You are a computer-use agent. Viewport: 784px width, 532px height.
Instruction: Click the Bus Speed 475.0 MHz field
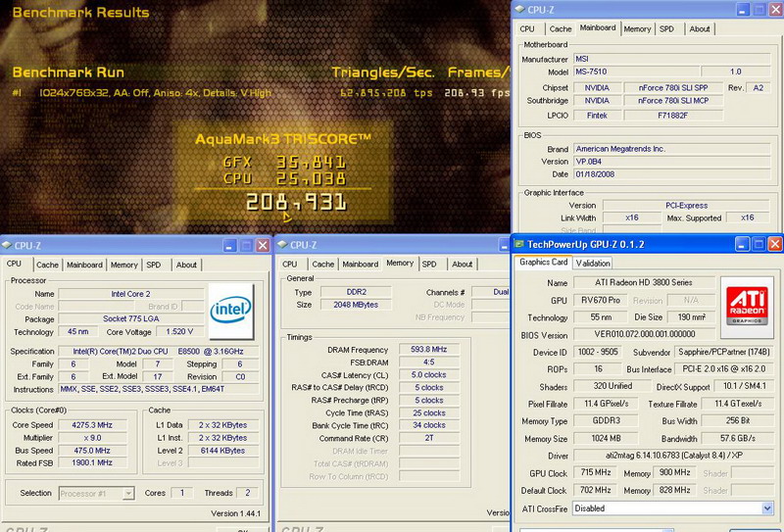click(92, 451)
